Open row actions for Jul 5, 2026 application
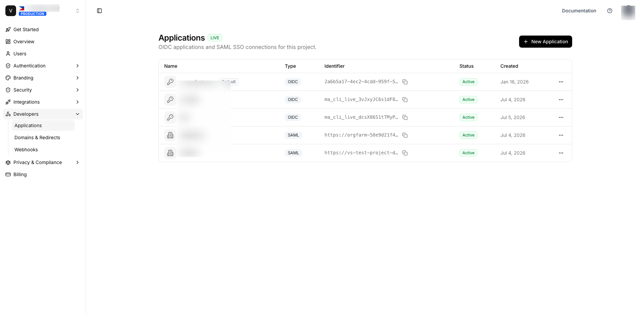The width and height of the screenshot is (644, 314). point(561,117)
